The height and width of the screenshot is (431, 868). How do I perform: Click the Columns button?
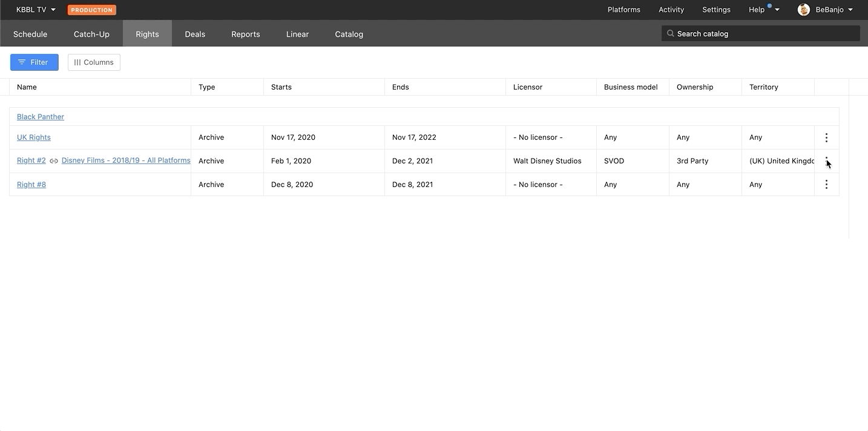[94, 62]
